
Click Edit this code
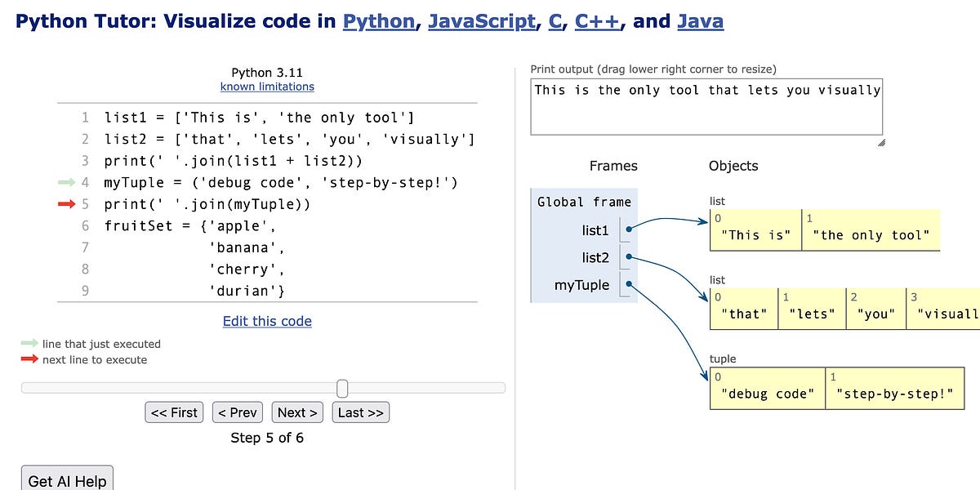(x=267, y=321)
